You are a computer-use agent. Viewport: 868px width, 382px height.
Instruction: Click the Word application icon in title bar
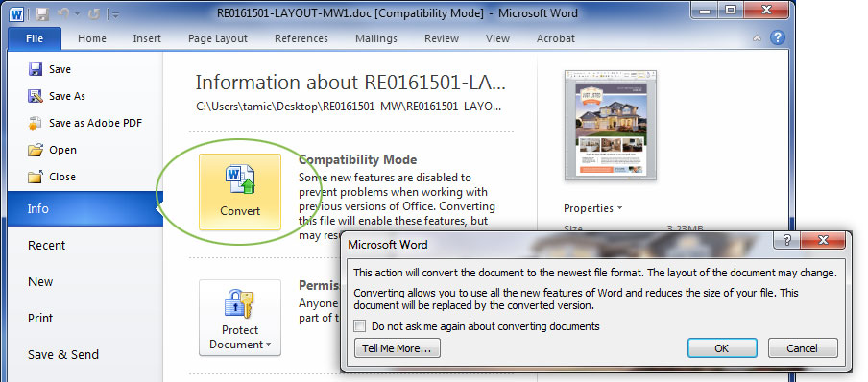point(15,13)
